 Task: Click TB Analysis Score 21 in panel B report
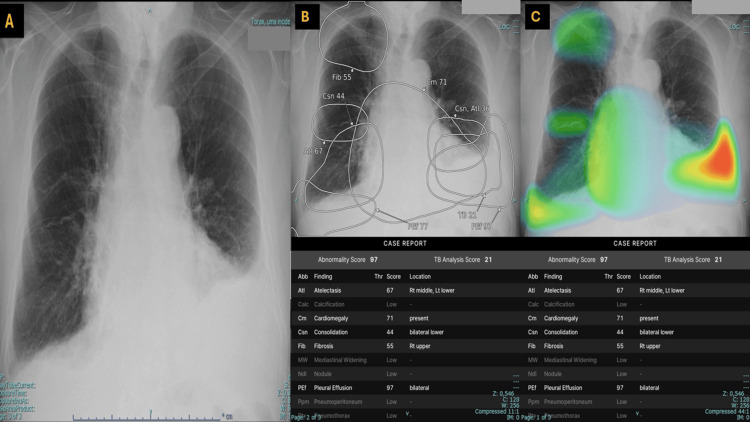pyautogui.click(x=463, y=260)
